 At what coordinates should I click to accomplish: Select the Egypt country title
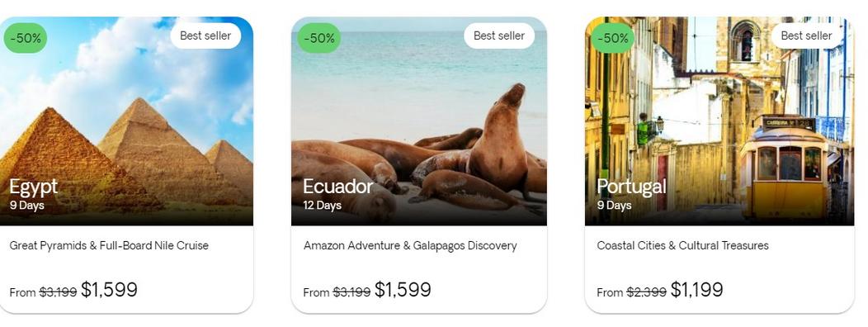tap(34, 187)
